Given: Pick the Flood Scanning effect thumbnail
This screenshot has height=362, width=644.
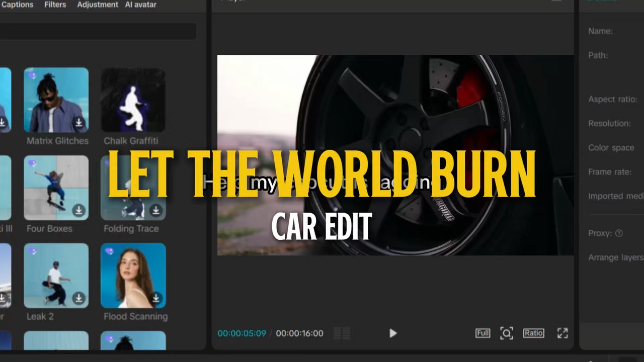Looking at the screenshot, I should [133, 275].
